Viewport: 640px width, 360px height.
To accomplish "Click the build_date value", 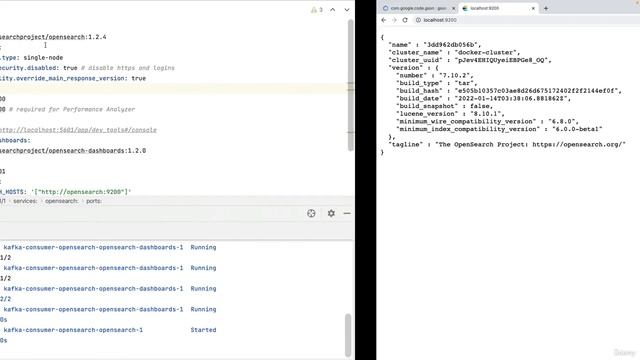I will point(511,99).
